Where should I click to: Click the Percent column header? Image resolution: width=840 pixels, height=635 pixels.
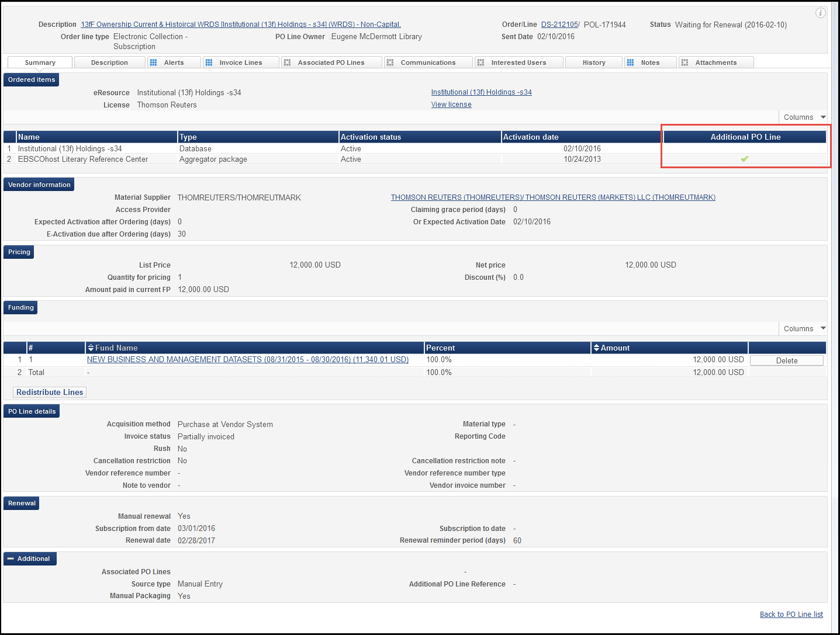[x=507, y=348]
